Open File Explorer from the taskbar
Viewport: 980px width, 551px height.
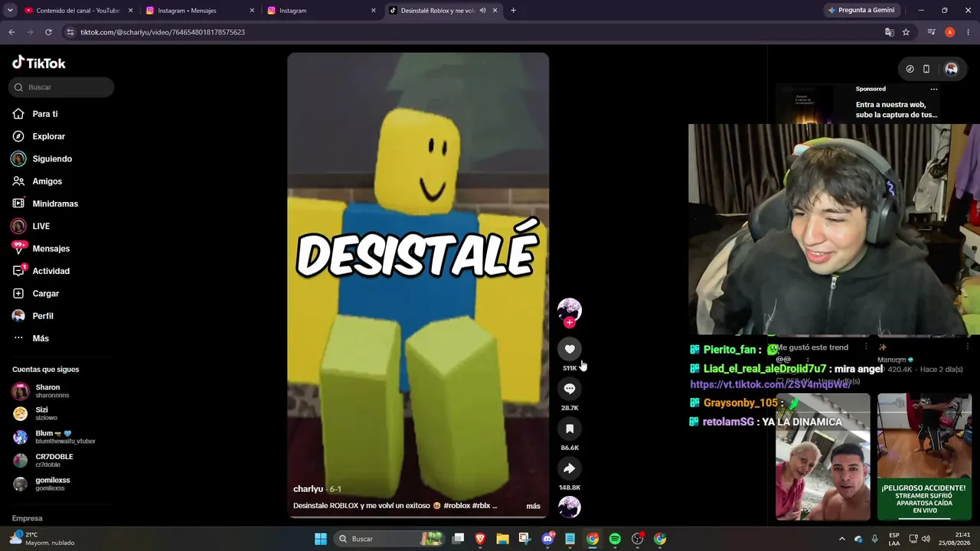point(502,539)
